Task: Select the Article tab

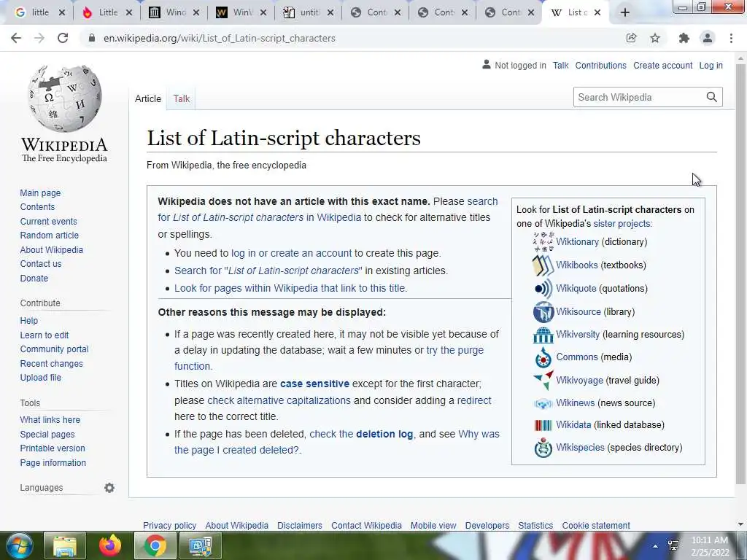Action: (147, 98)
